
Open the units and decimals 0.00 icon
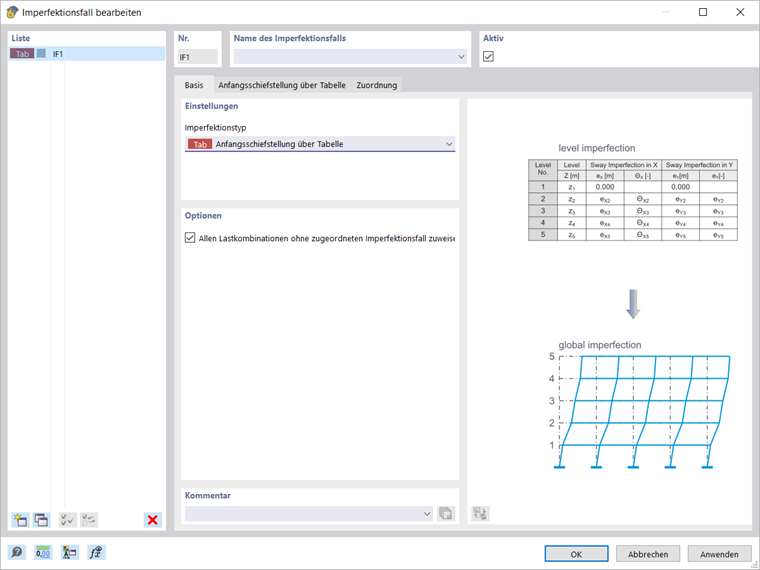[43, 552]
